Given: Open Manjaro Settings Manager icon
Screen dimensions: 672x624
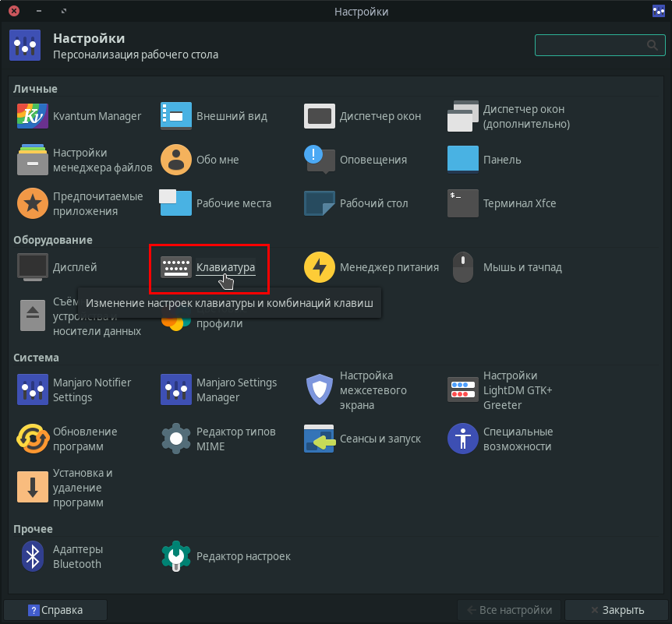Looking at the screenshot, I should 175,390.
